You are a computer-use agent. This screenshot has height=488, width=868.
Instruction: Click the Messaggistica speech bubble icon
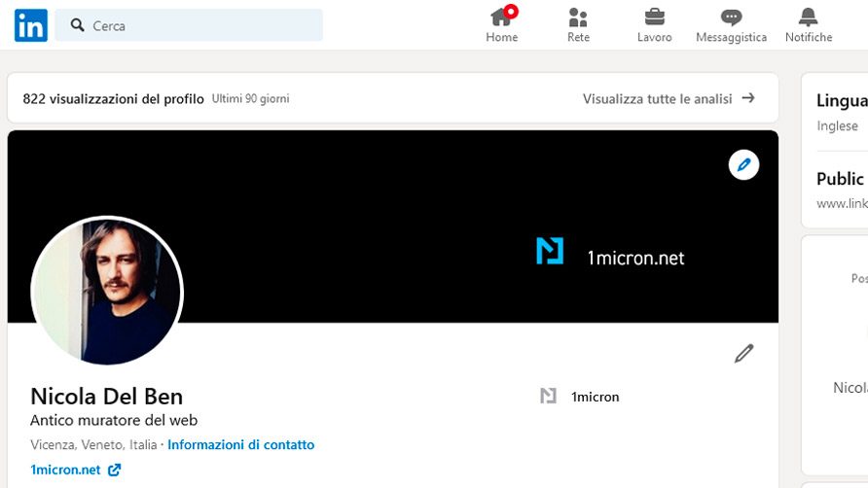pyautogui.click(x=731, y=17)
